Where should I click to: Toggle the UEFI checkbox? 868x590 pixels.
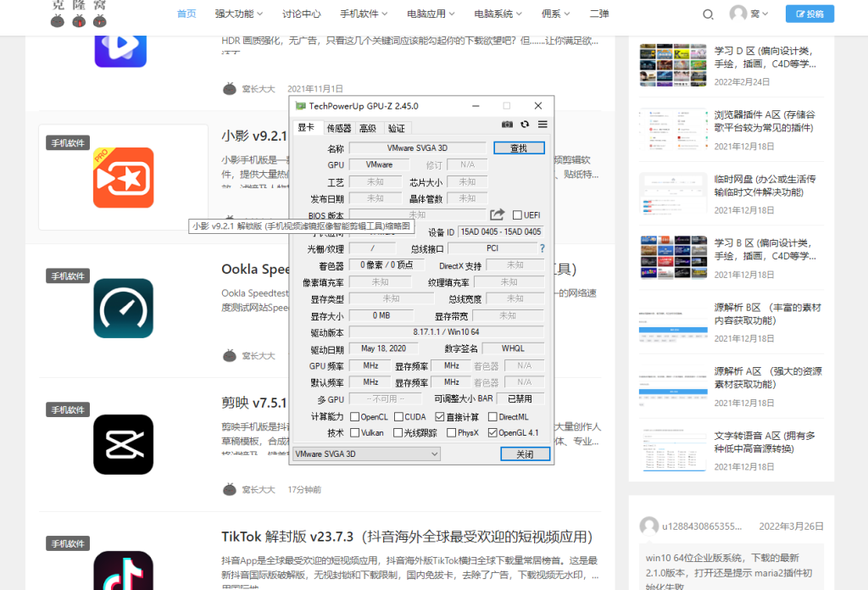[x=517, y=214]
